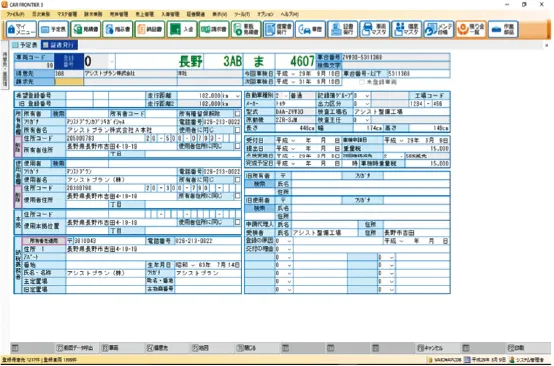Click the 閉じる button in bottom bar
This screenshot has width=554, height=366.
tap(247, 348)
